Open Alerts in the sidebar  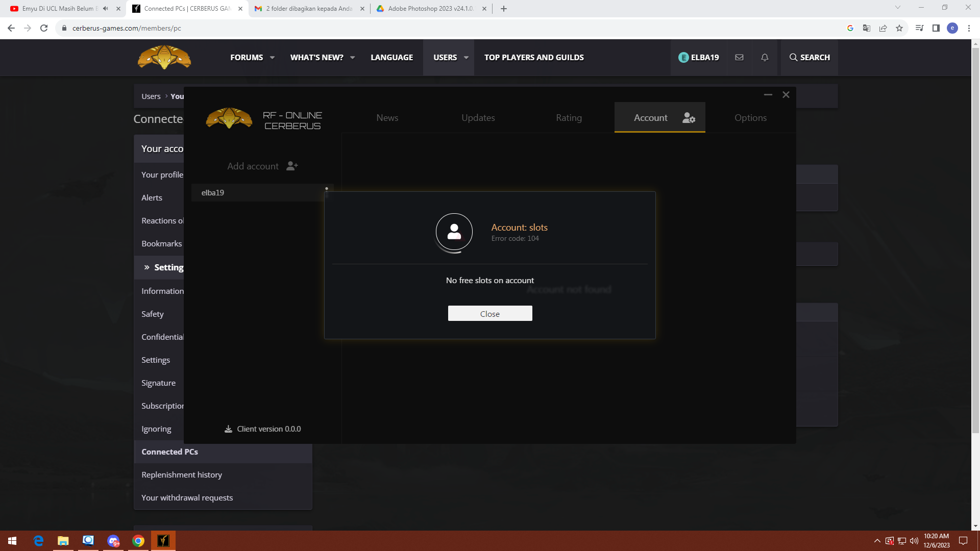click(152, 197)
